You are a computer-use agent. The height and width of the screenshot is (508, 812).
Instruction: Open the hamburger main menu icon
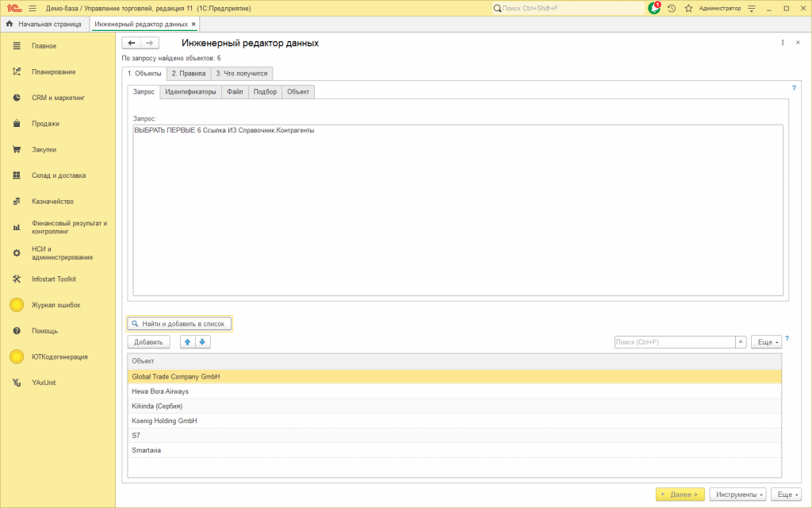coord(32,8)
